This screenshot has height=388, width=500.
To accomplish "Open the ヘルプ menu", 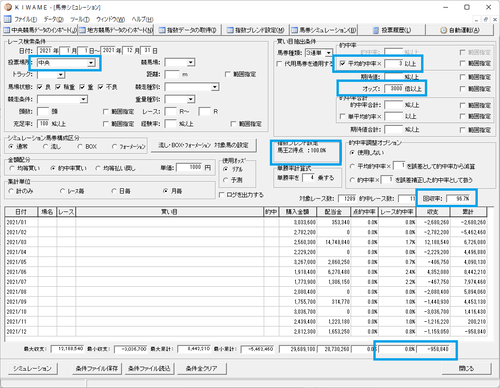I will pyautogui.click(x=142, y=19).
